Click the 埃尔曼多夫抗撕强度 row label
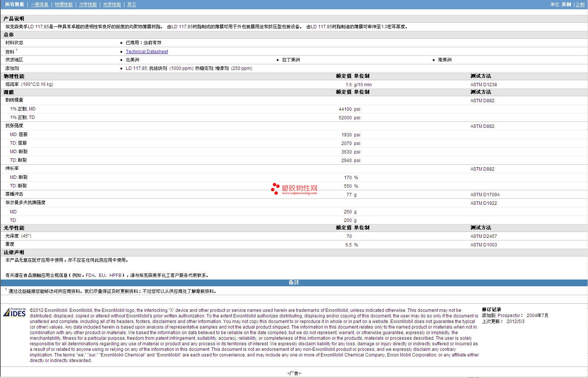588x378 pixels. (x=25, y=203)
